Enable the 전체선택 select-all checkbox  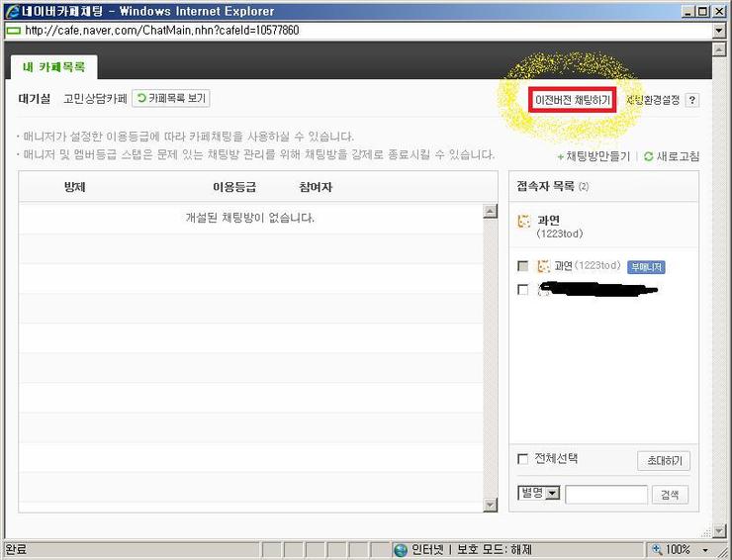coord(522,459)
